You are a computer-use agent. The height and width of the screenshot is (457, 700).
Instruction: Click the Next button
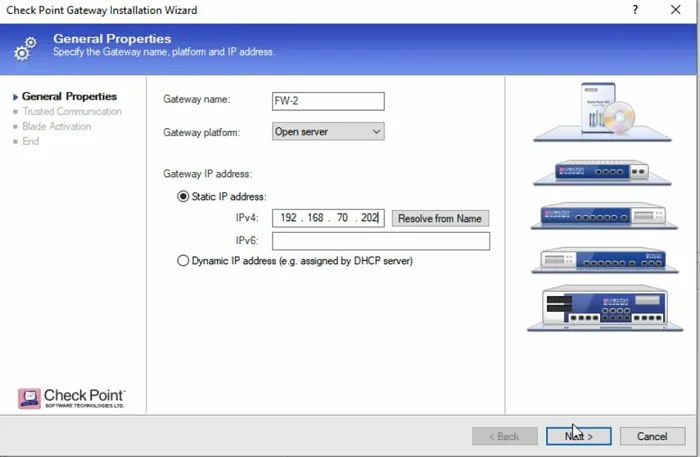pos(579,436)
